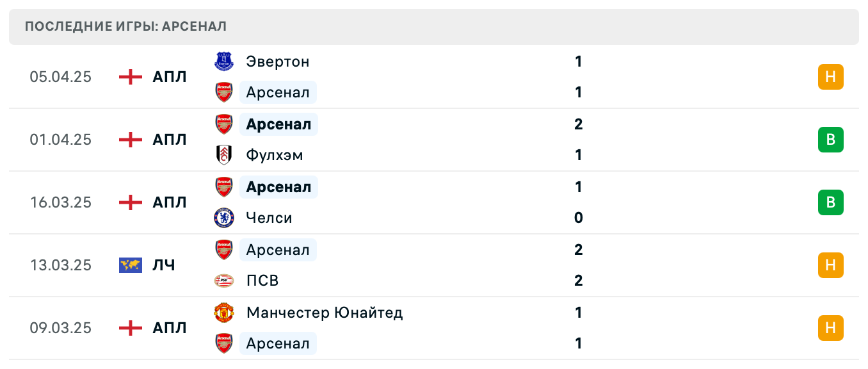Click the Champions League flag icon
The image size is (868, 369).
click(x=131, y=265)
